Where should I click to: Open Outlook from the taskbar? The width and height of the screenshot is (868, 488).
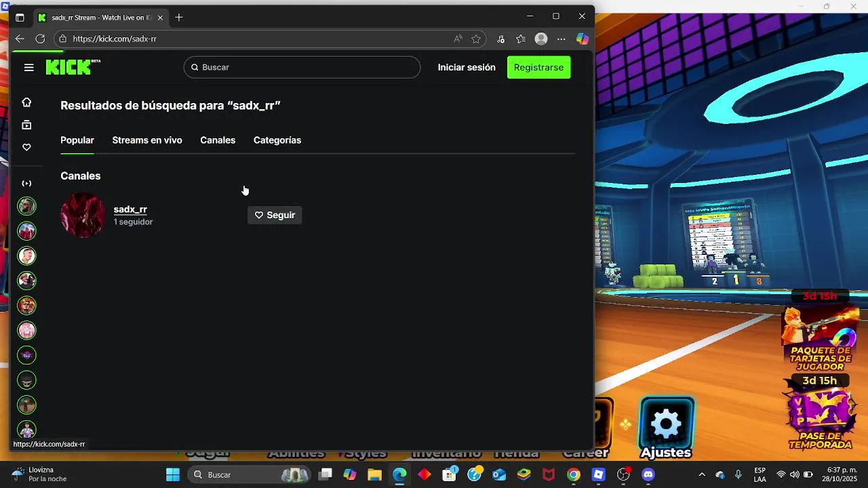[x=499, y=474]
